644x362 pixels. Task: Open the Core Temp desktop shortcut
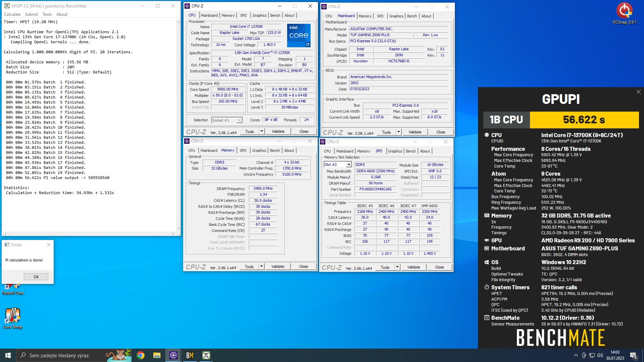13,318
